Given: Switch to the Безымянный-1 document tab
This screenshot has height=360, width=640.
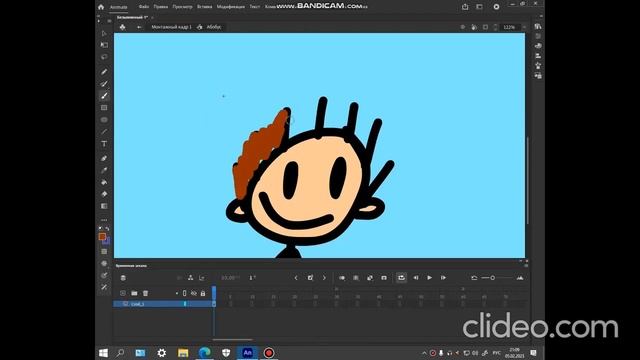Looking at the screenshot, I should (132, 18).
